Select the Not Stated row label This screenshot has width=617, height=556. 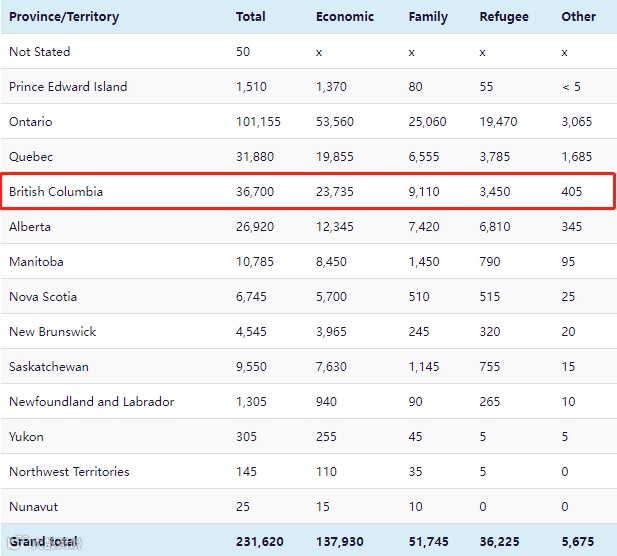point(40,51)
